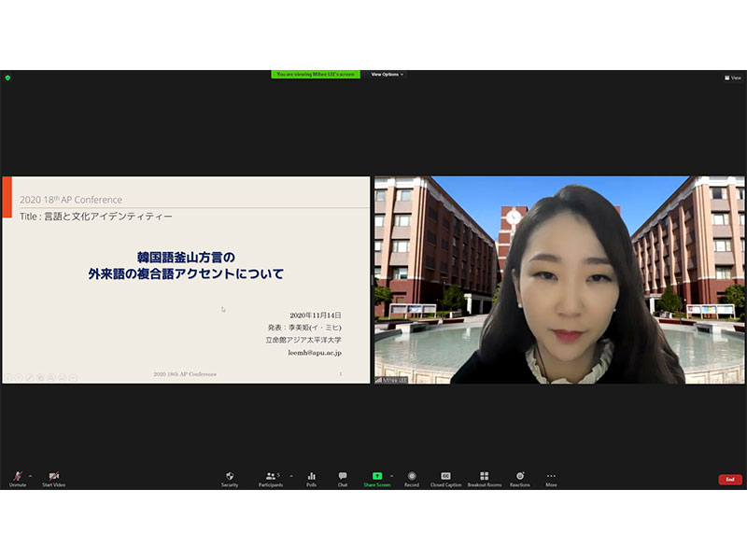Expand the View Options dropdown
This screenshot has width=747, height=560.
pos(388,75)
